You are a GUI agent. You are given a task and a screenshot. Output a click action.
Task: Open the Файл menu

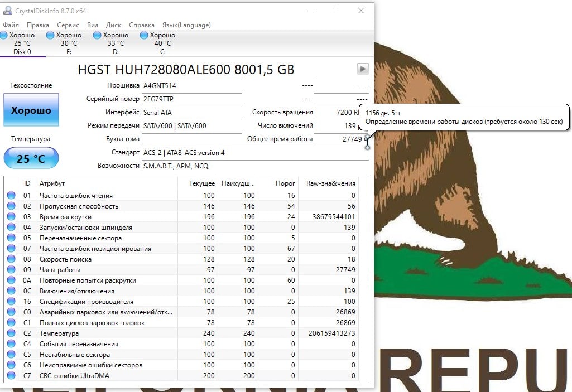pos(11,25)
